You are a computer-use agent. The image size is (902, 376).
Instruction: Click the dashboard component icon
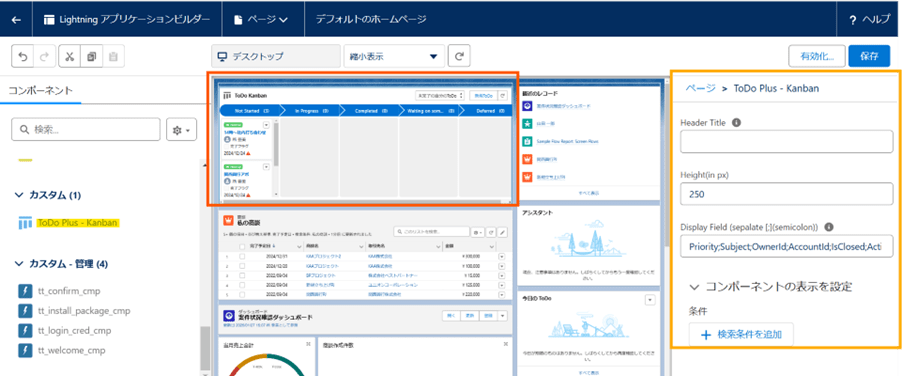tap(228, 316)
